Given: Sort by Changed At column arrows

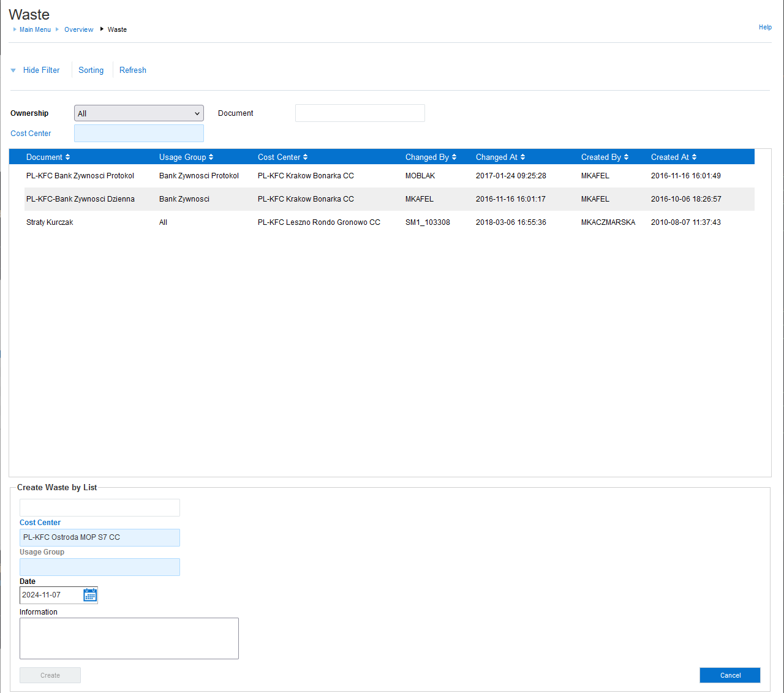Looking at the screenshot, I should (x=523, y=157).
